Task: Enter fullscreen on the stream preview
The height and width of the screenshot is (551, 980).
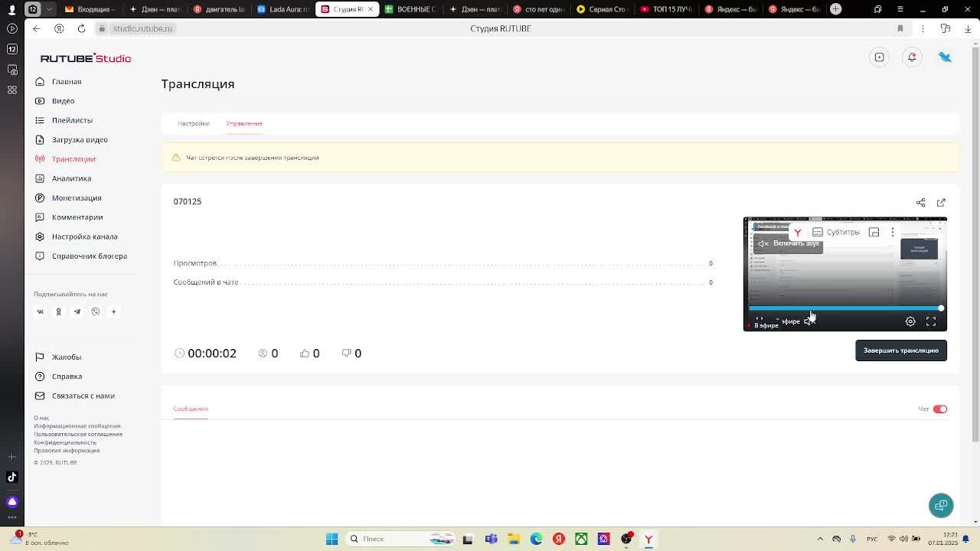Action: [x=931, y=322]
